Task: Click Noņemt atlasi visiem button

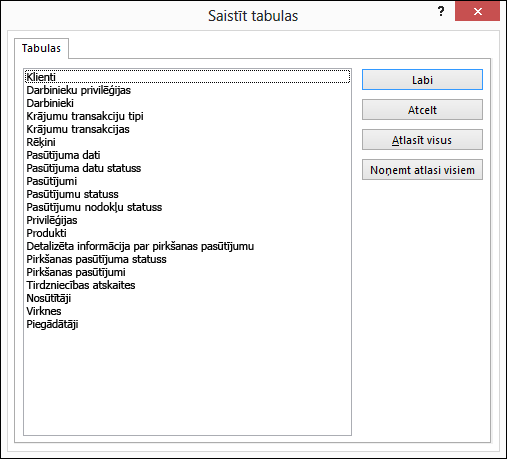Action: click(x=422, y=170)
